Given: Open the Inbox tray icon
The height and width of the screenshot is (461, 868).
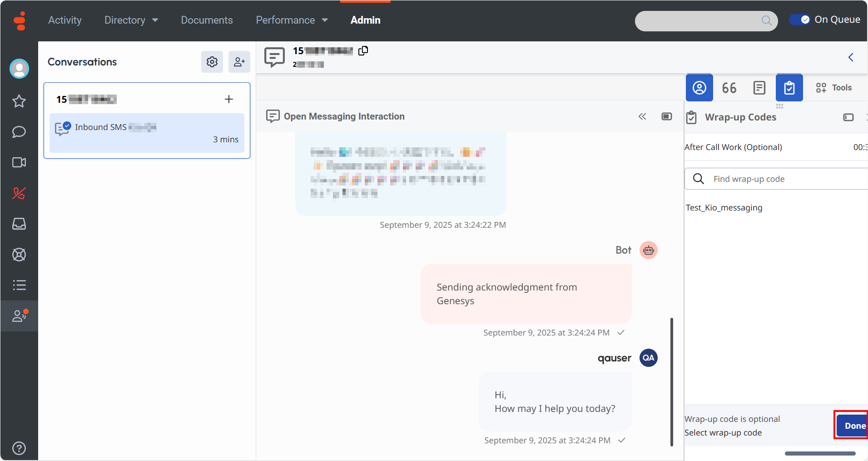Looking at the screenshot, I should pyautogui.click(x=19, y=224).
